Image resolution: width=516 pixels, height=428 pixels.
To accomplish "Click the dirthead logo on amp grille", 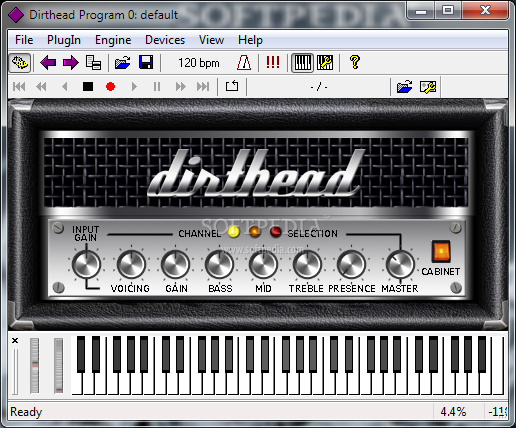I will click(x=257, y=173).
